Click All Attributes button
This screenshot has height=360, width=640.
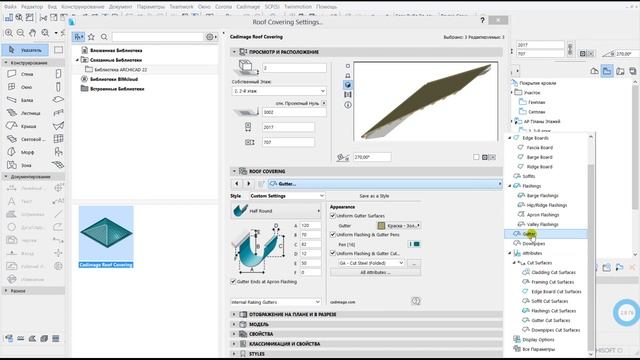(375, 272)
